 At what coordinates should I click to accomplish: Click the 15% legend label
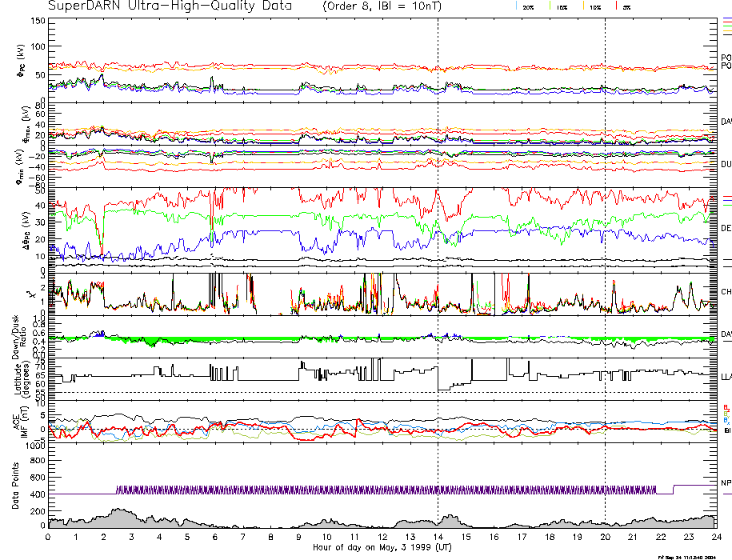(562, 6)
